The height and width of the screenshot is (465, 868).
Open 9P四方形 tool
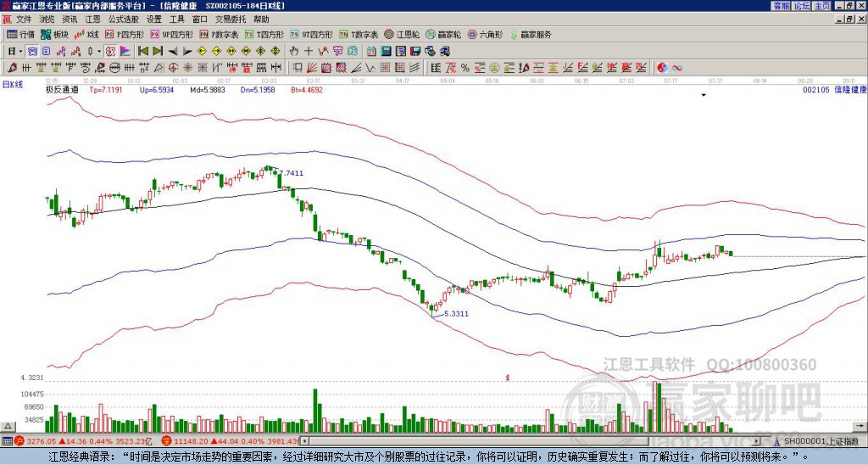click(171, 34)
